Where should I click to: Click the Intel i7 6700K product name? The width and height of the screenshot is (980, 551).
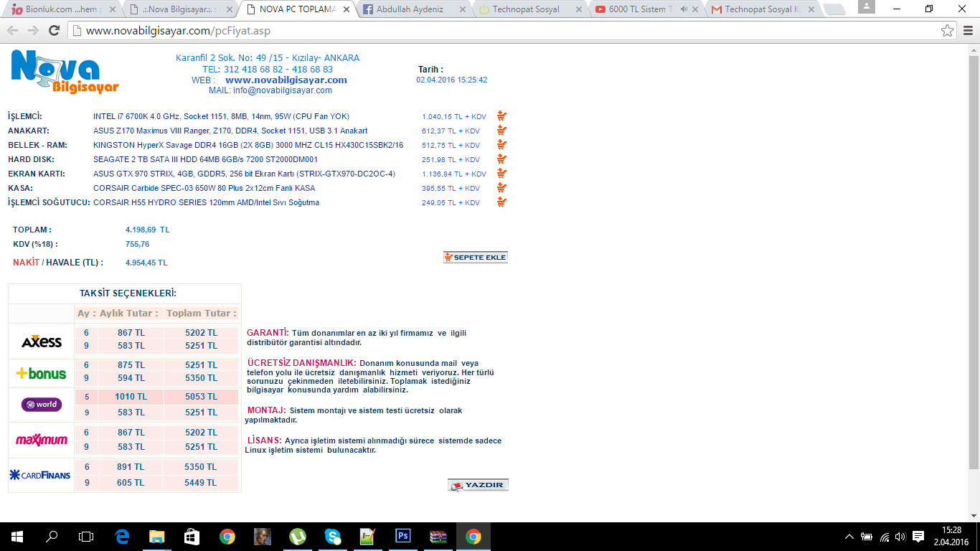coord(221,116)
